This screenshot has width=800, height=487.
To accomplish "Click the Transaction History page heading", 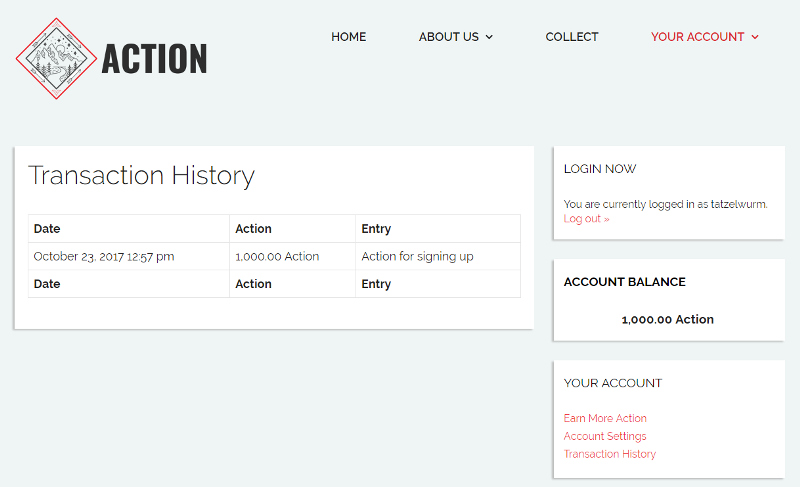I will (x=141, y=176).
